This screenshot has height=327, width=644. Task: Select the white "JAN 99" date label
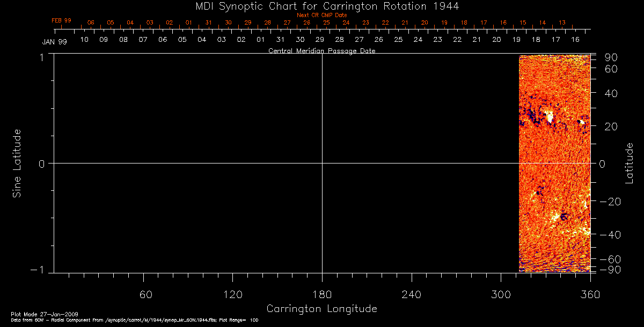point(54,42)
